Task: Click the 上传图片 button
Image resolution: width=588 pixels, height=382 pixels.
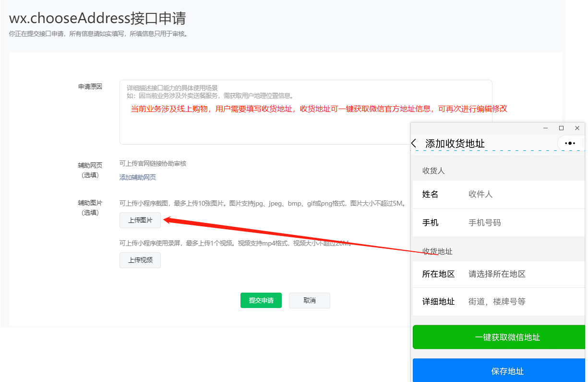Action: click(140, 220)
